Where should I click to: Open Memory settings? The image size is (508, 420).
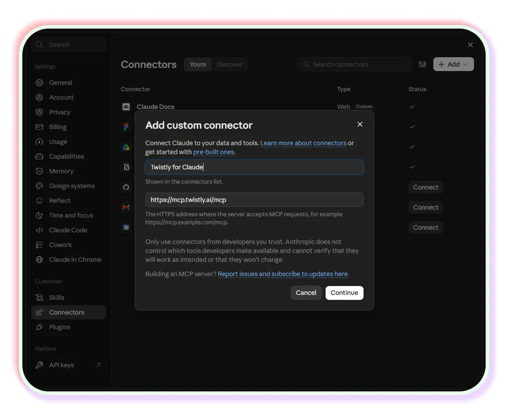68,171
